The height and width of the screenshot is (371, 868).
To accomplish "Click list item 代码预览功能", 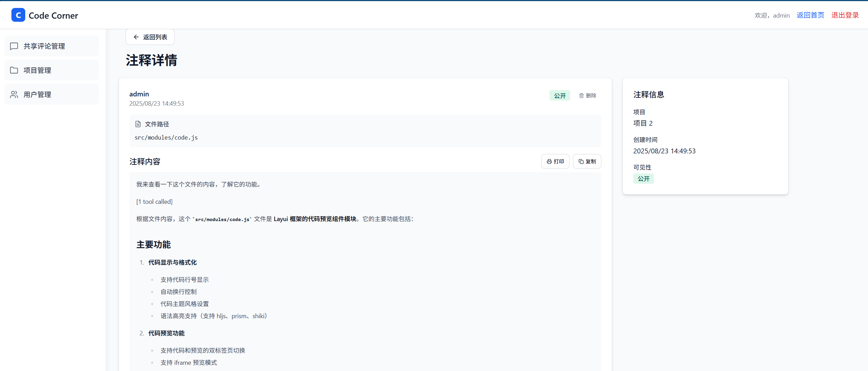I will [x=166, y=333].
